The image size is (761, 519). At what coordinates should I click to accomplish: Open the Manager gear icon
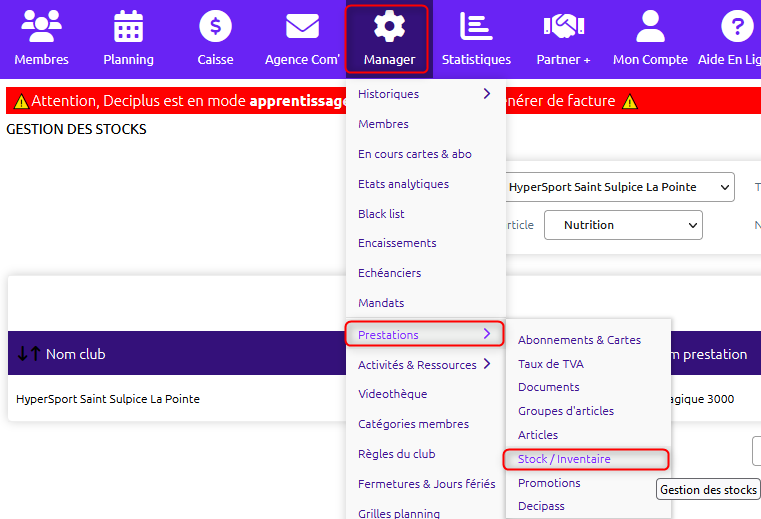point(388,25)
